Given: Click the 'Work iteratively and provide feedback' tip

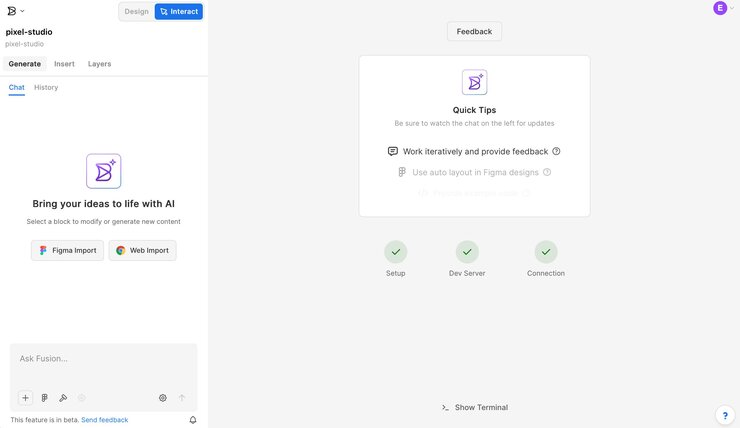Looking at the screenshot, I should tap(475, 151).
